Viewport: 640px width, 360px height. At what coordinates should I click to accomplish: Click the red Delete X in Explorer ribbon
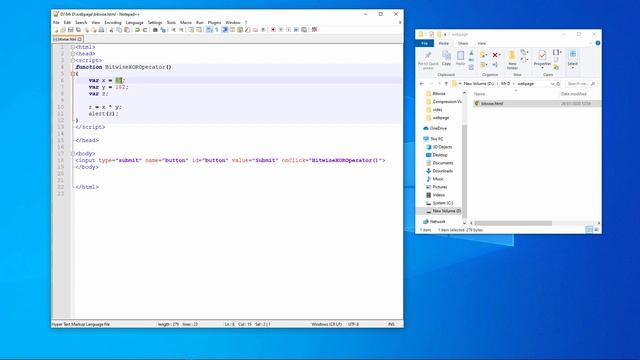click(495, 55)
